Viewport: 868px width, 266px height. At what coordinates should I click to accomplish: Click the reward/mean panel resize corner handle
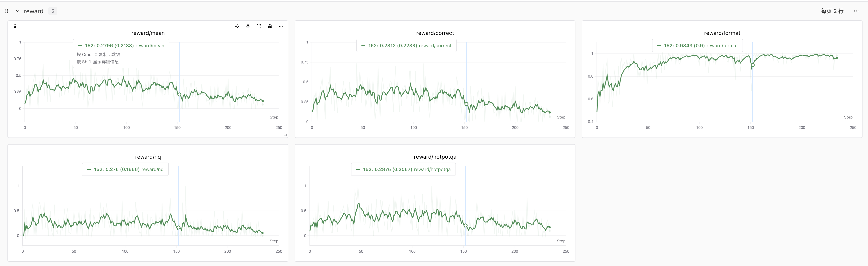pos(286,135)
